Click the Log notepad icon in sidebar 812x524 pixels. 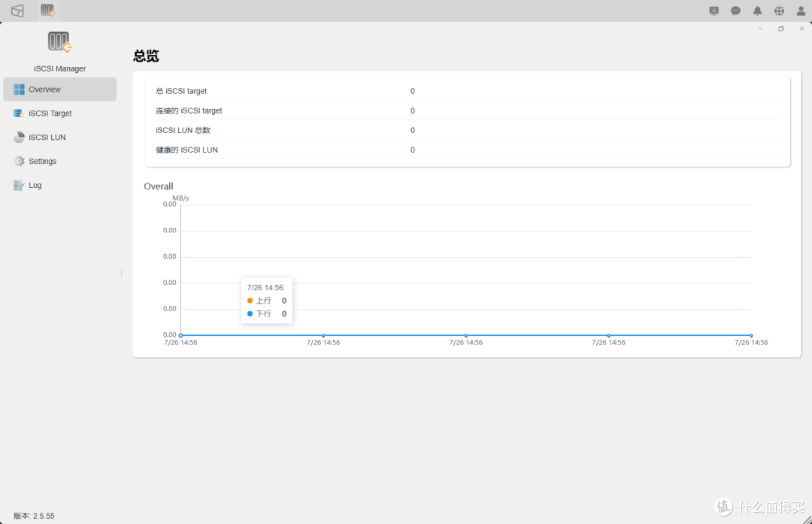pyautogui.click(x=19, y=186)
